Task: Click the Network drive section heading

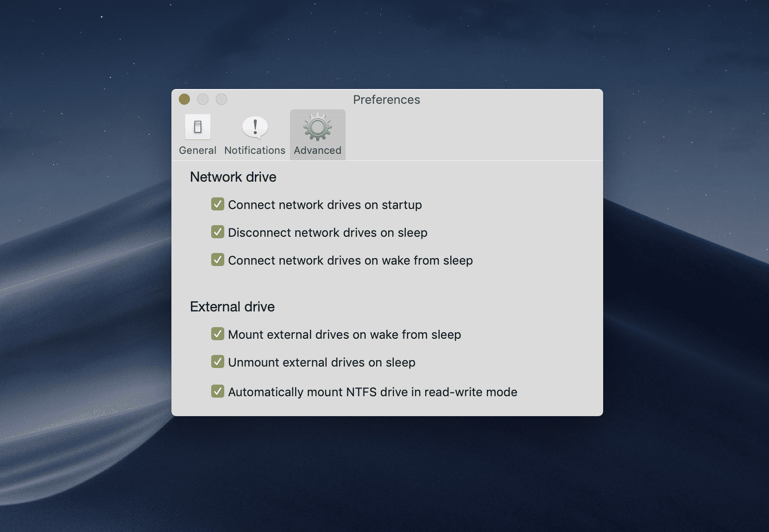Action: 233,177
